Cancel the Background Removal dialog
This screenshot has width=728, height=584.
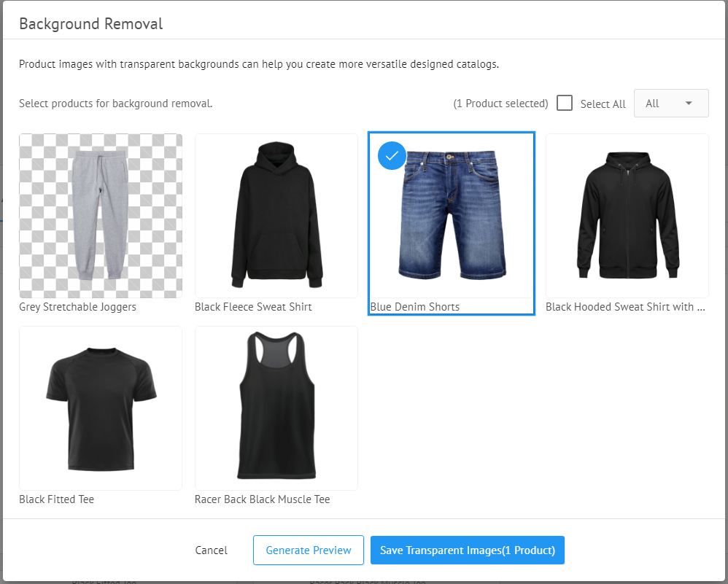(x=212, y=550)
